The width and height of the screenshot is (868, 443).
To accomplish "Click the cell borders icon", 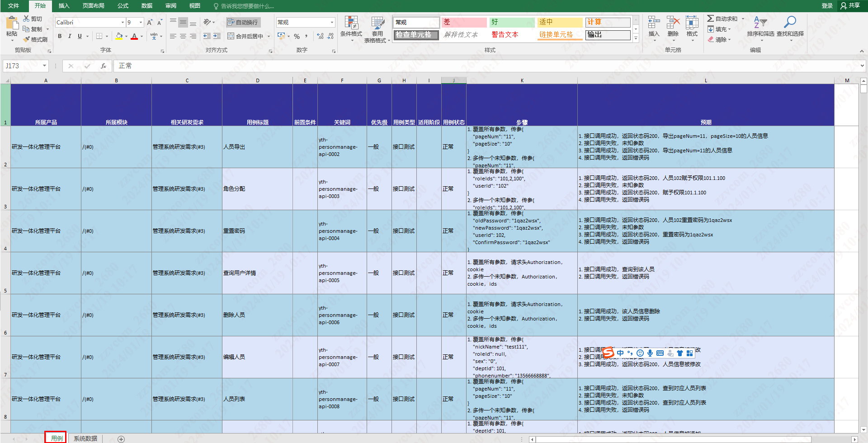I will (99, 36).
